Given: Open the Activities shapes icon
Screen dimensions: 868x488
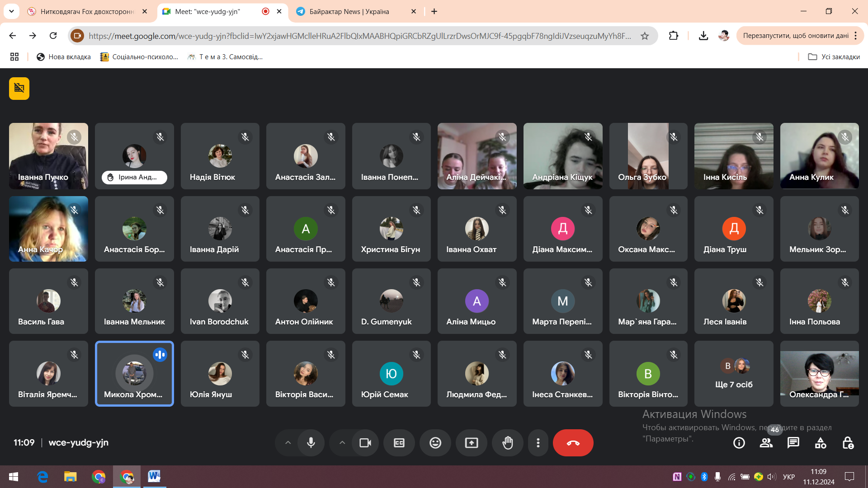Looking at the screenshot, I should pyautogui.click(x=820, y=443).
